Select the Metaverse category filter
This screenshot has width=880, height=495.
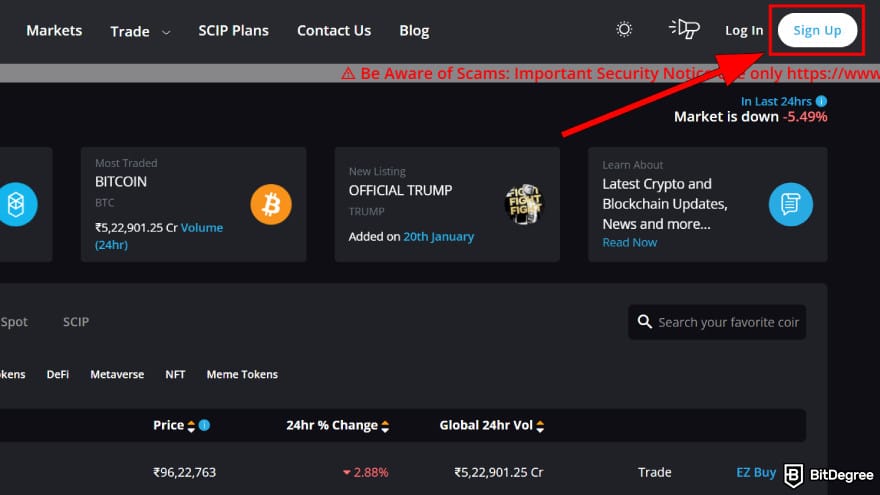click(117, 374)
